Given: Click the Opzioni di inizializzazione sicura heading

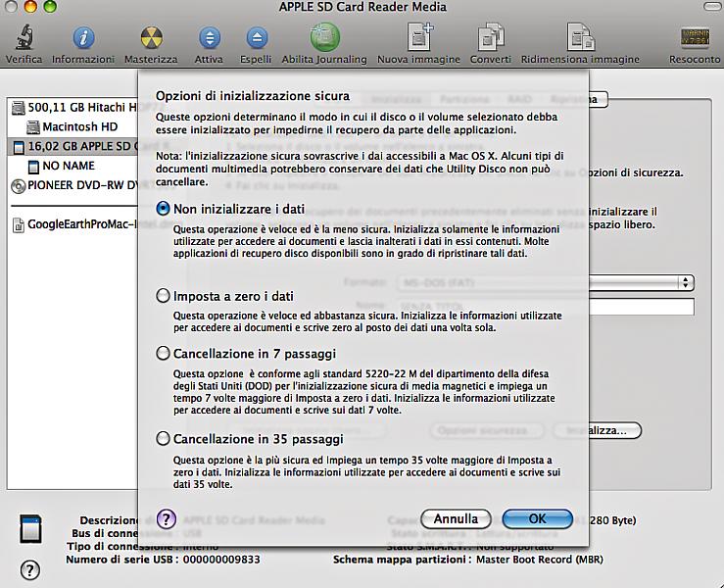Looking at the screenshot, I should [x=253, y=96].
